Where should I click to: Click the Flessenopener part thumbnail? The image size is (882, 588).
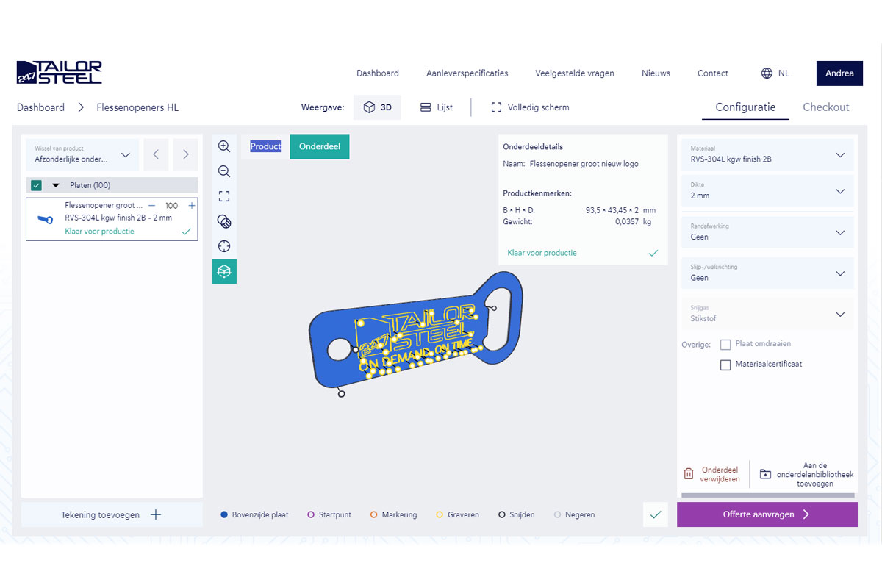point(45,219)
